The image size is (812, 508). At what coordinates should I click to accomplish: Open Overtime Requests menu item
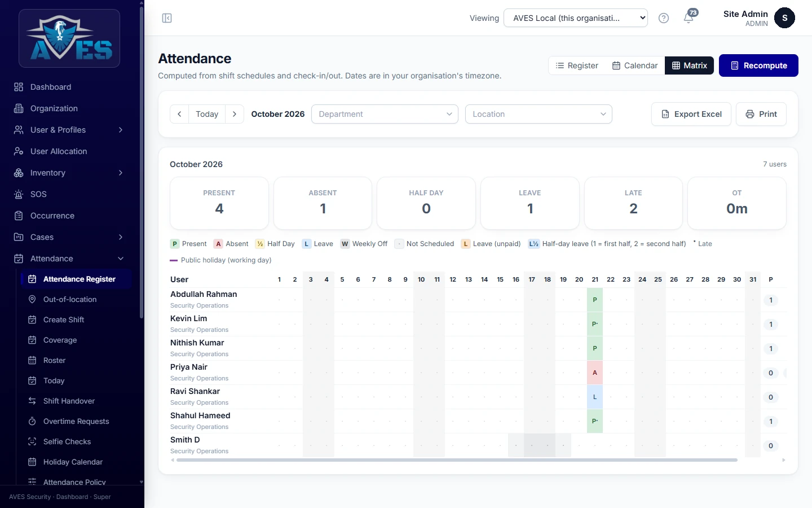[x=76, y=421]
